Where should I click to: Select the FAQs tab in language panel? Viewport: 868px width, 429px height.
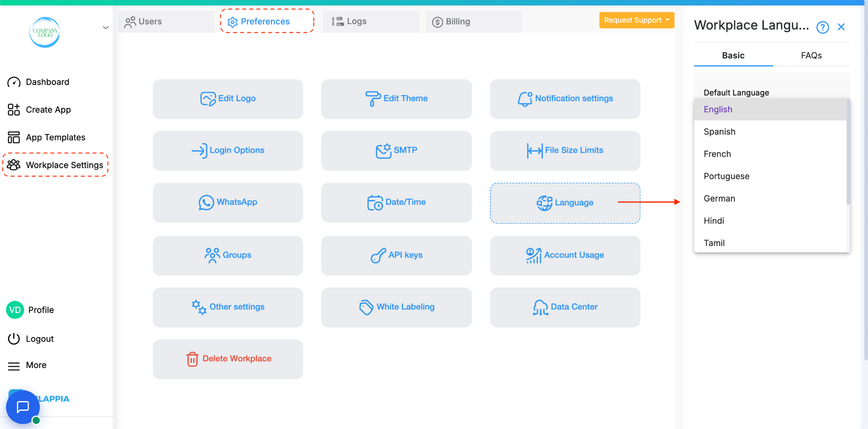pyautogui.click(x=811, y=55)
